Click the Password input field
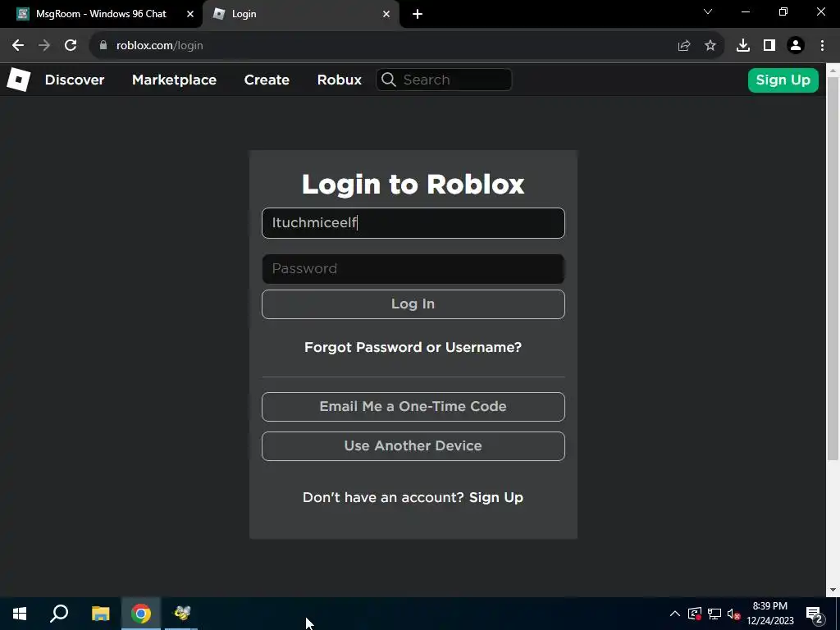Viewport: 840px width, 630px height. pyautogui.click(x=413, y=269)
